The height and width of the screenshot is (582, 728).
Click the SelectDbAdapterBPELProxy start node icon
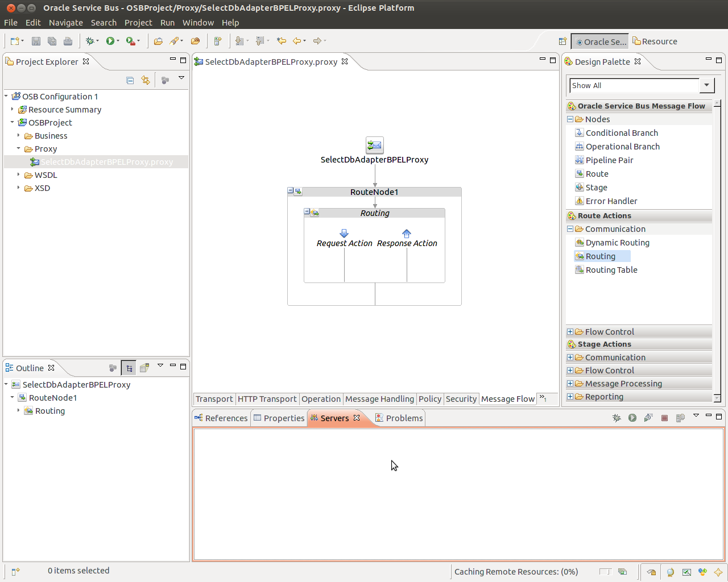tap(374, 145)
